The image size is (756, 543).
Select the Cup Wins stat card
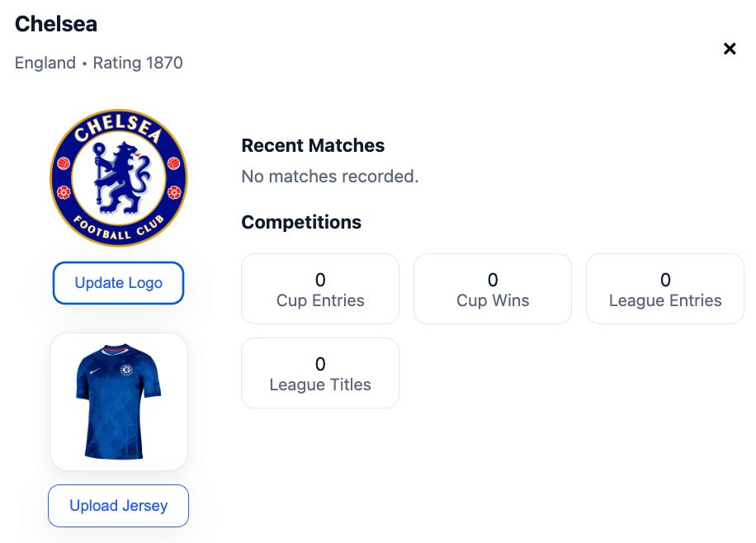[493, 289]
